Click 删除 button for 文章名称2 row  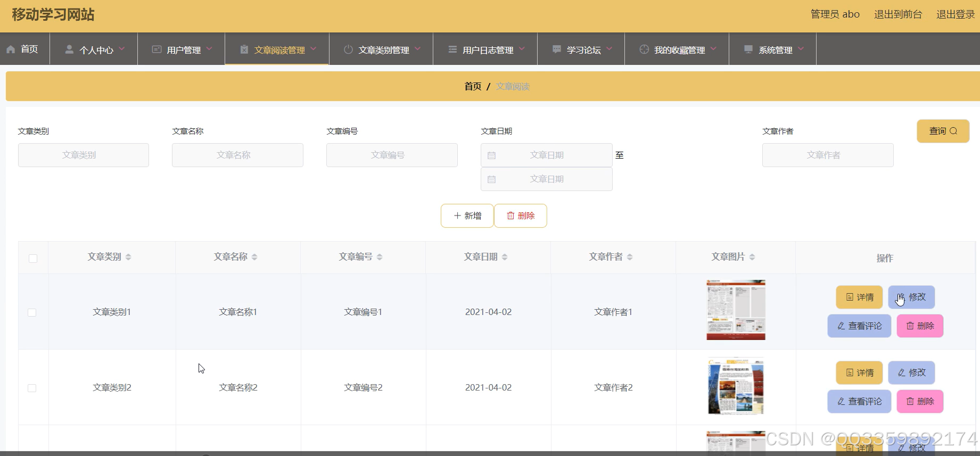pos(920,401)
